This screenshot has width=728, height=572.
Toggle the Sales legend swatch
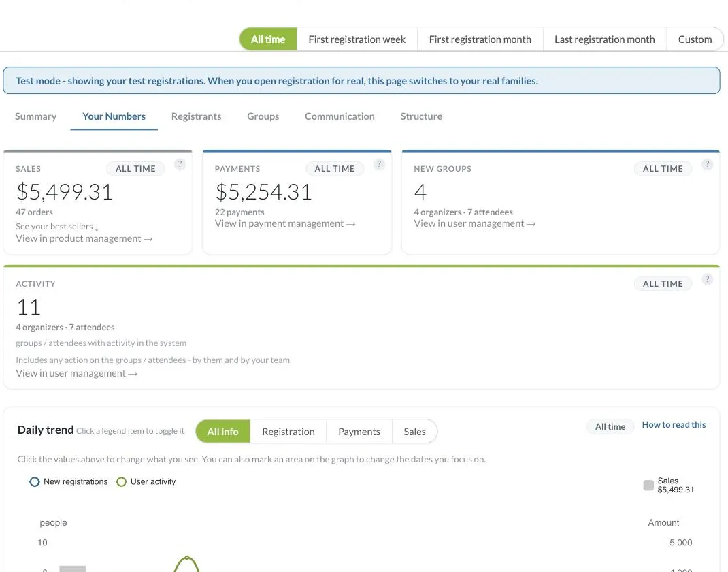[x=648, y=485]
